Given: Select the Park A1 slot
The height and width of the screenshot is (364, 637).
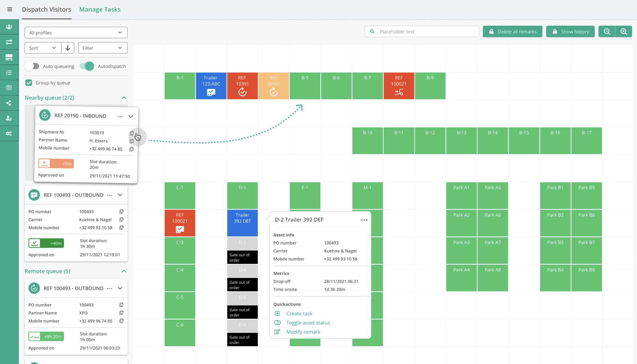Looking at the screenshot, I should pyautogui.click(x=461, y=195).
